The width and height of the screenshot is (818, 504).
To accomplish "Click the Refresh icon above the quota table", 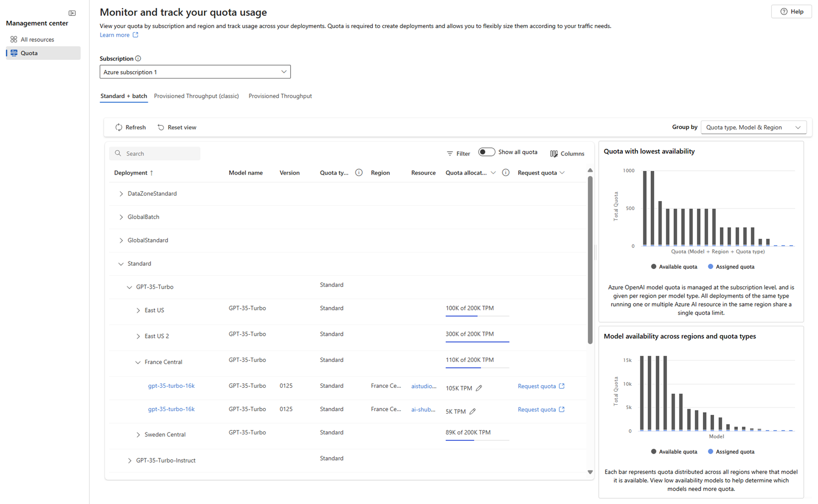I will (x=119, y=127).
